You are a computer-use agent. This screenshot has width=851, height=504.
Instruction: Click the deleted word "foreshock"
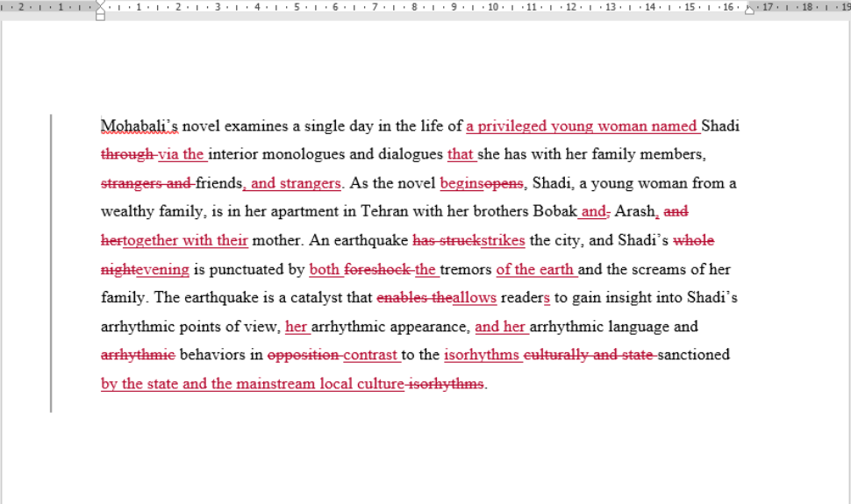(x=376, y=270)
